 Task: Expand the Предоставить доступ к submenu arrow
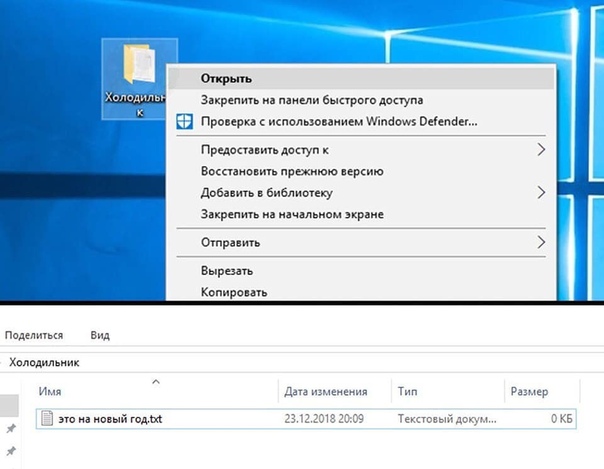pos(541,150)
